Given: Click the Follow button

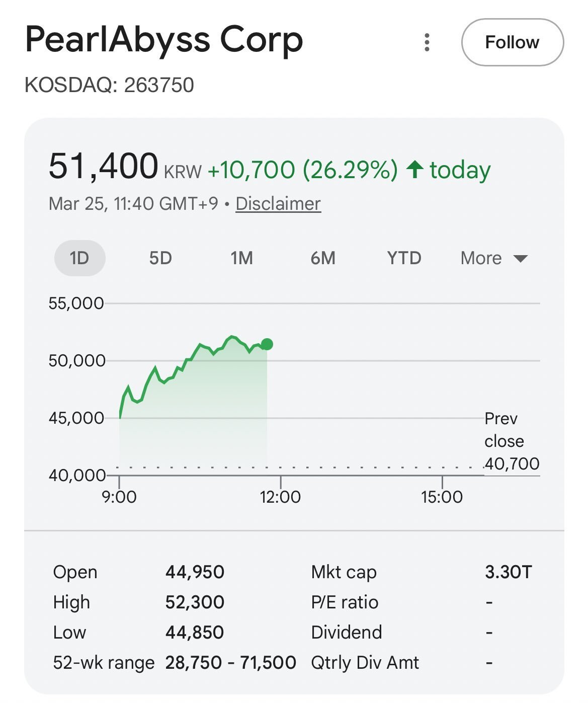Looking at the screenshot, I should [x=512, y=43].
